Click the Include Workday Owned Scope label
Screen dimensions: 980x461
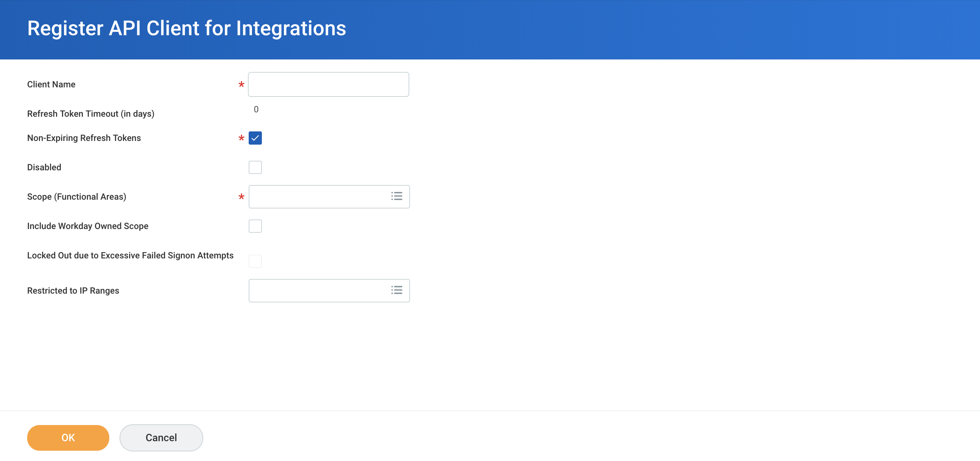point(88,226)
